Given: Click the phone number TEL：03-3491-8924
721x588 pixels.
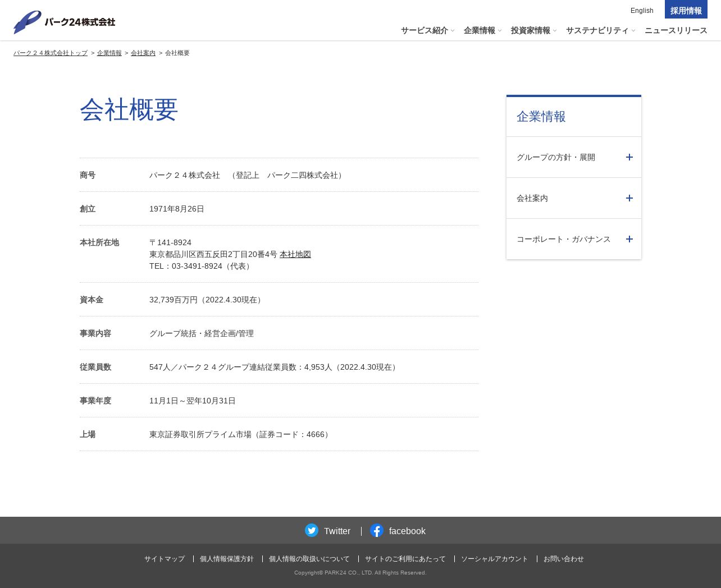Looking at the screenshot, I should click(x=186, y=266).
